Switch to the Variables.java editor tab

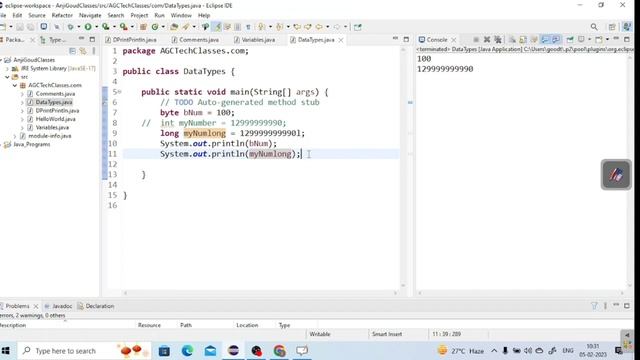(255, 40)
